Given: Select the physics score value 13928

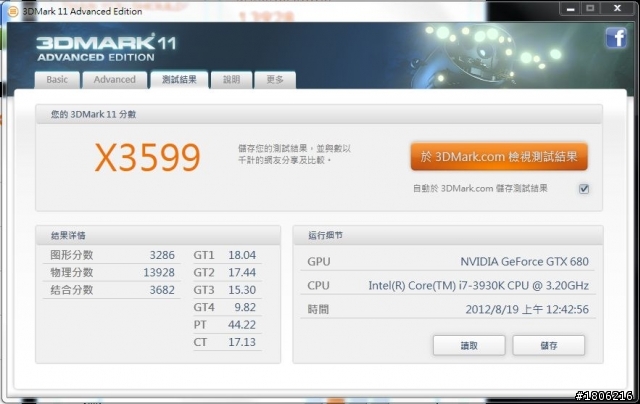Looking at the screenshot, I should point(159,272).
